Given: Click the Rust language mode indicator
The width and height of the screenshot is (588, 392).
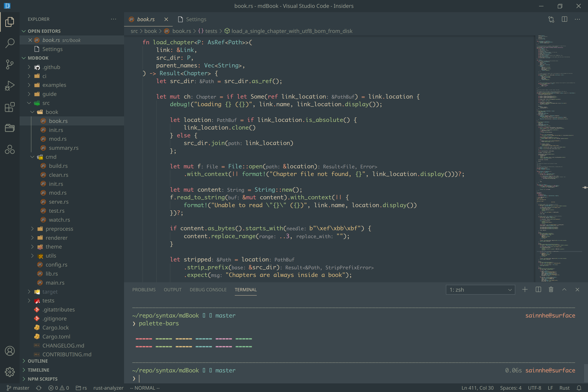Looking at the screenshot, I should [564, 388].
